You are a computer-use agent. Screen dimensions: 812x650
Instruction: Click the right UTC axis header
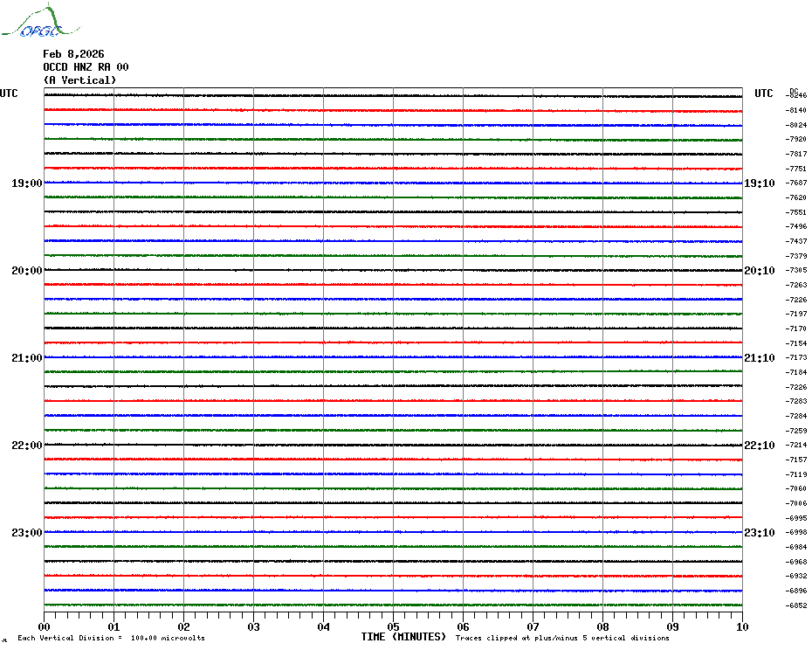[763, 93]
